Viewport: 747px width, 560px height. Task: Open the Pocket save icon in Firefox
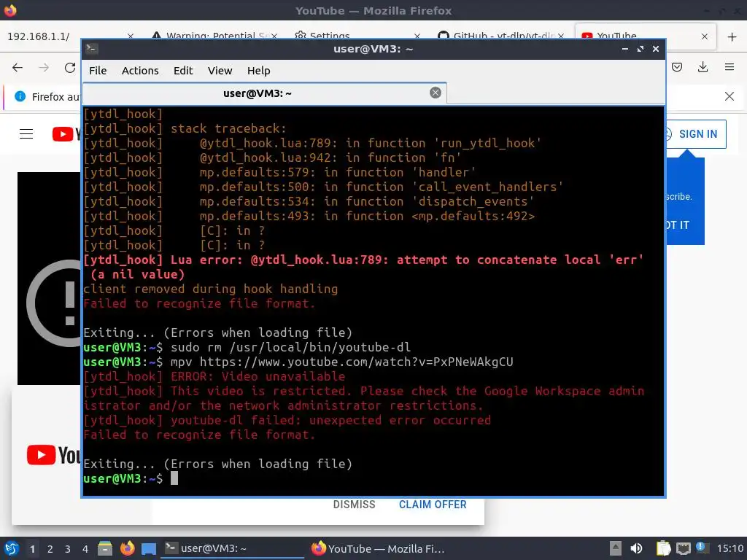pos(677,67)
